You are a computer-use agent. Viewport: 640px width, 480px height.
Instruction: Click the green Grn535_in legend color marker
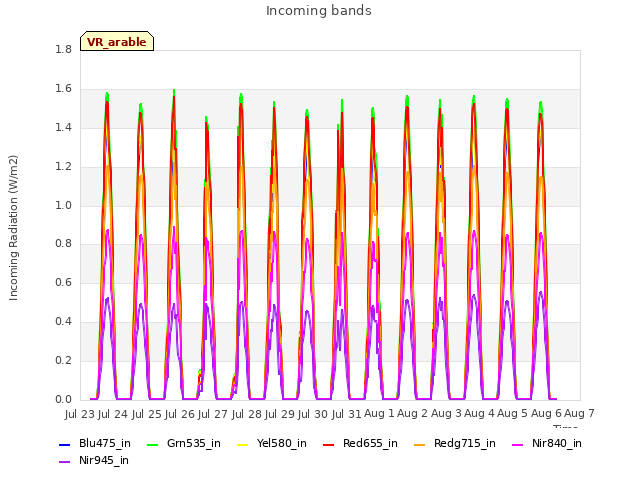coord(152,444)
